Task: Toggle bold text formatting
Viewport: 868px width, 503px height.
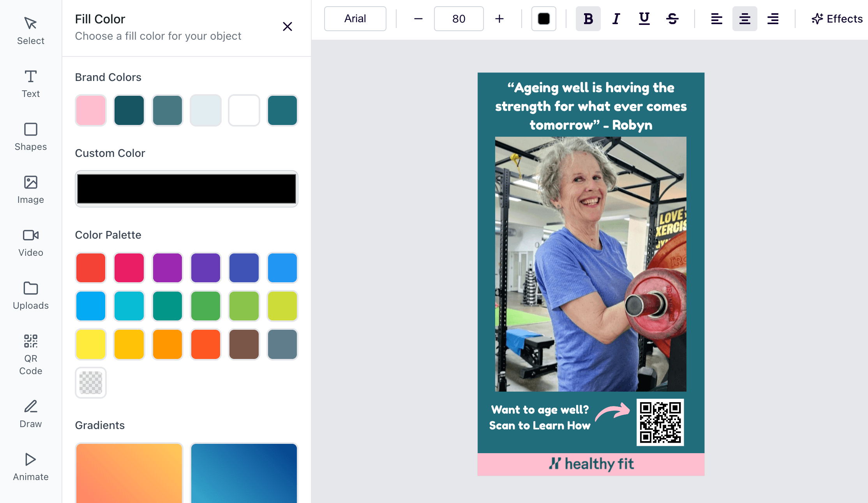Action: point(588,19)
